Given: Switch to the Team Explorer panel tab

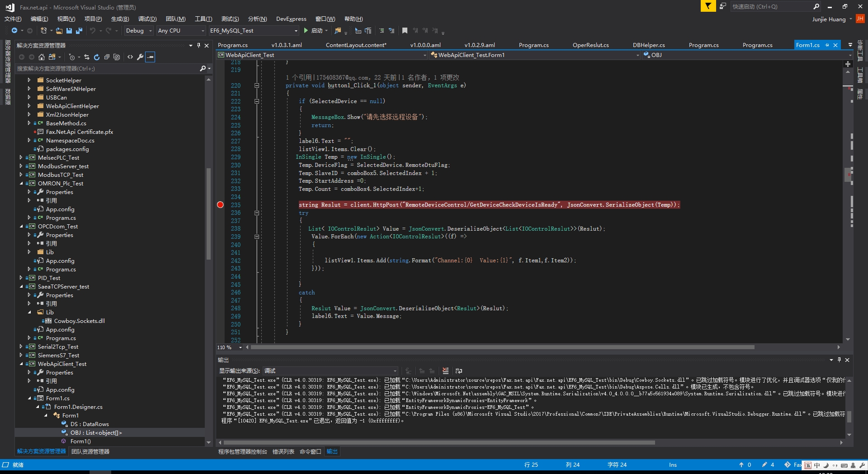Looking at the screenshot, I should [90, 451].
